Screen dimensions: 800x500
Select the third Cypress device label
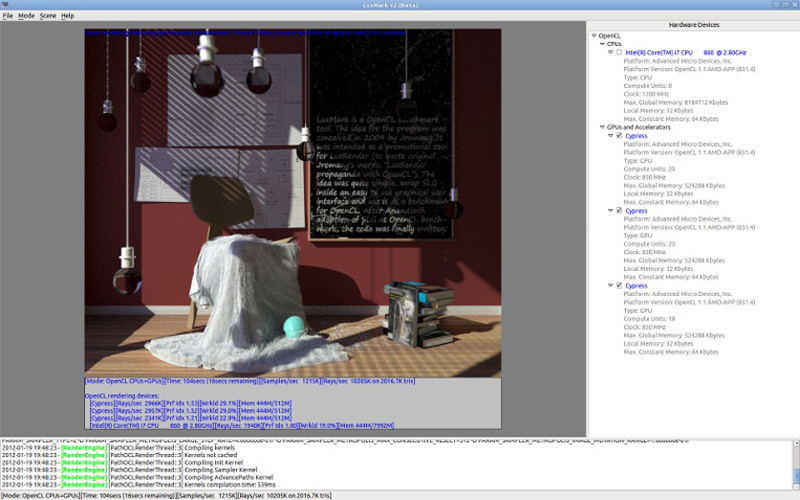(636, 286)
